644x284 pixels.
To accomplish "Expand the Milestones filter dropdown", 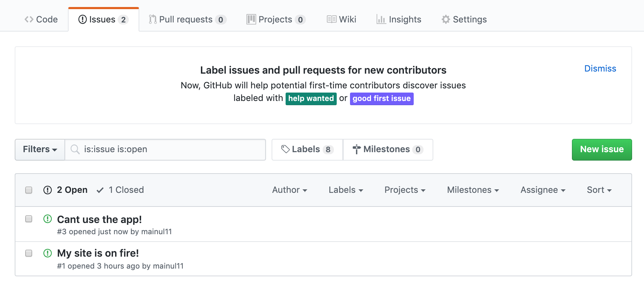I will tap(473, 190).
